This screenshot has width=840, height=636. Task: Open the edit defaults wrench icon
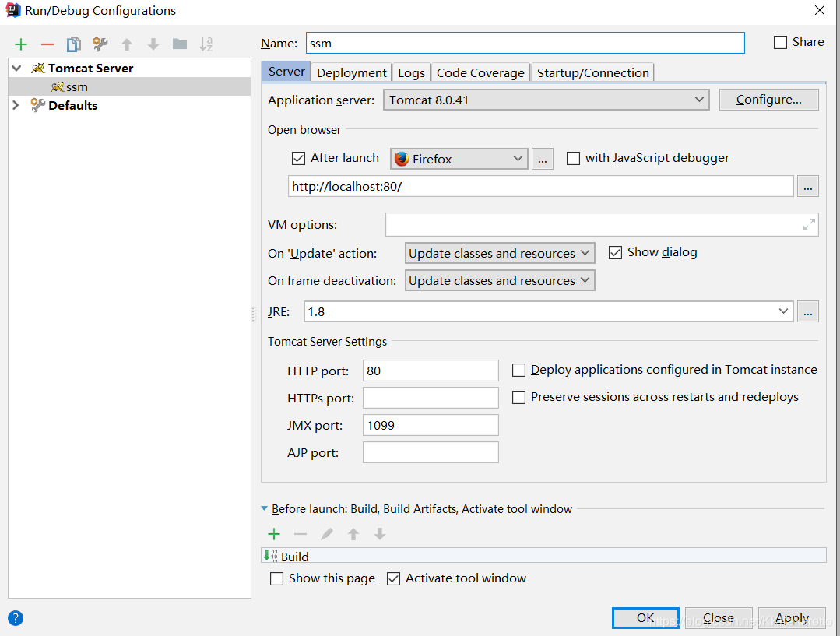100,44
